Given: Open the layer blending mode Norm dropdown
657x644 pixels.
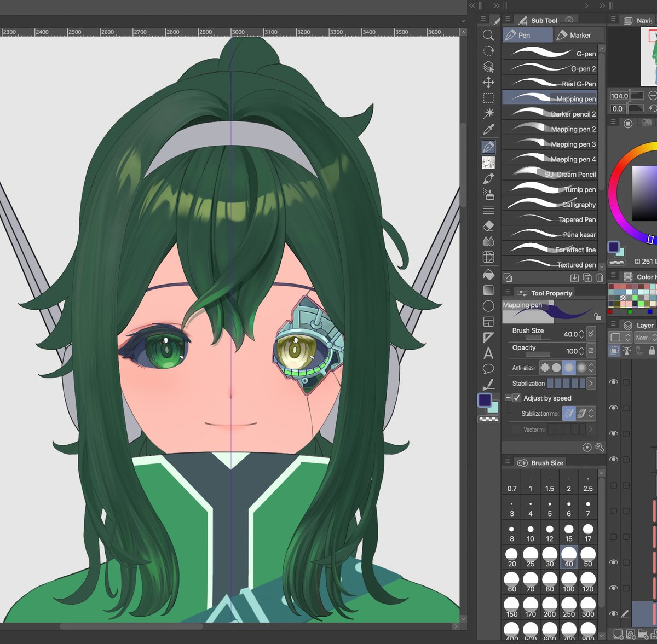Looking at the screenshot, I should pyautogui.click(x=646, y=338).
